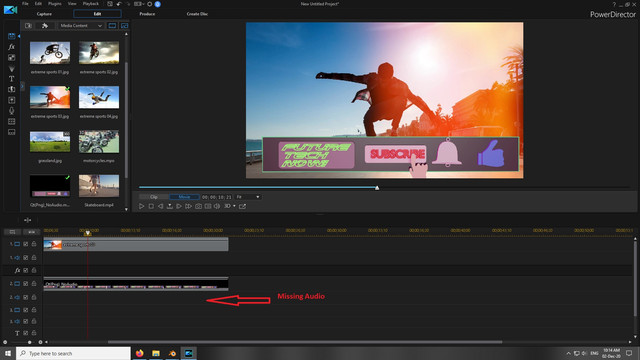This screenshot has width=640, height=360.
Task: Stop the preview playback
Action: [x=151, y=207]
